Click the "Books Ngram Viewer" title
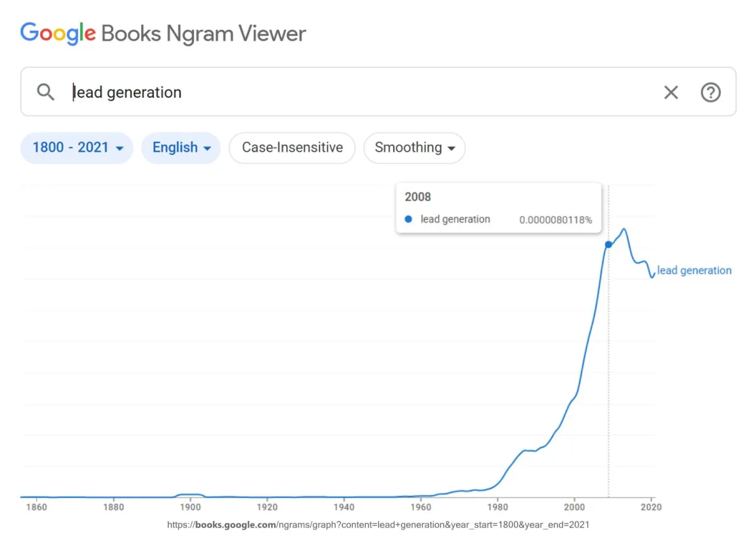 (x=203, y=33)
